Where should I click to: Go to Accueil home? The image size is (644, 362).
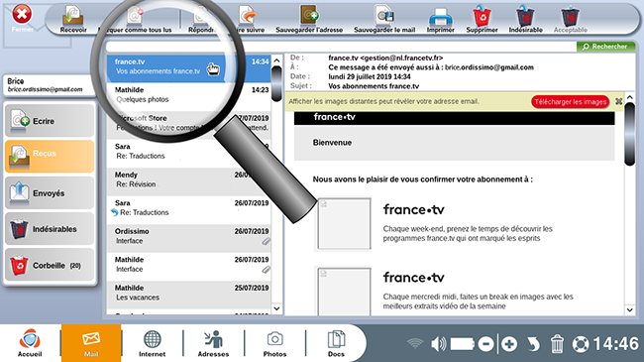(30, 343)
